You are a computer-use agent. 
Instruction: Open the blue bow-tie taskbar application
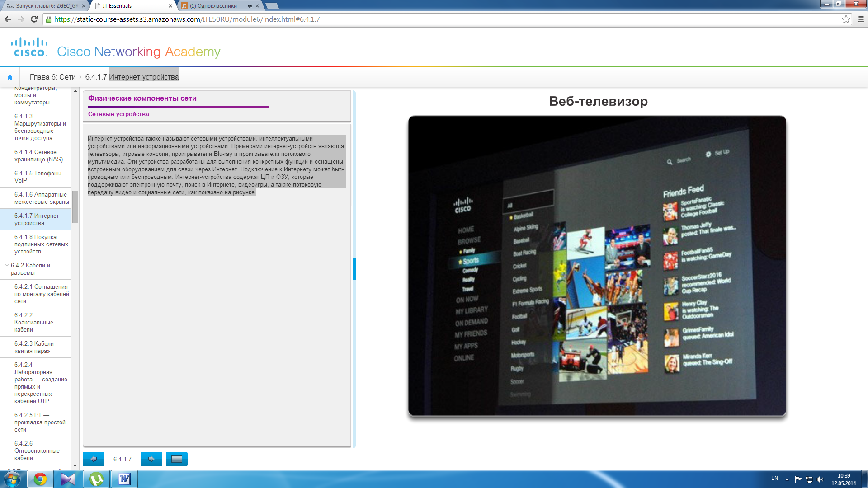68,479
